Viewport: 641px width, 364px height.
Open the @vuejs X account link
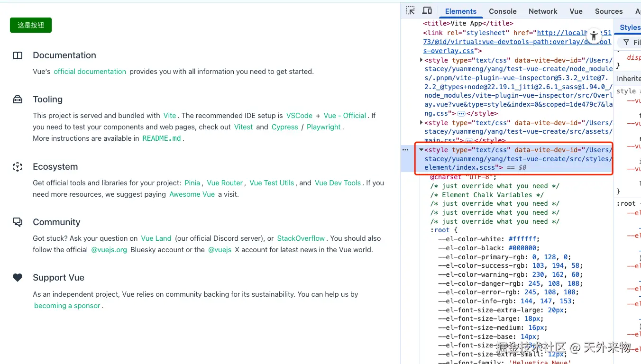pyautogui.click(x=220, y=250)
